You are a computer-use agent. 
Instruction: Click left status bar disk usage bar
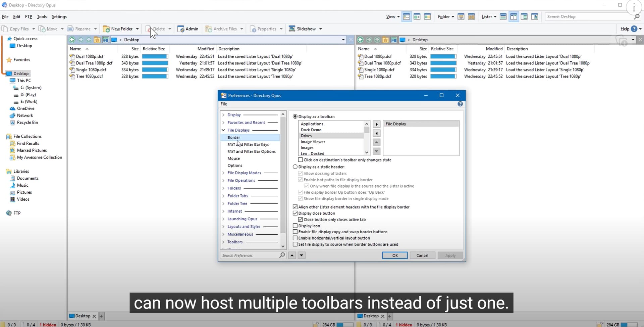click(x=344, y=325)
